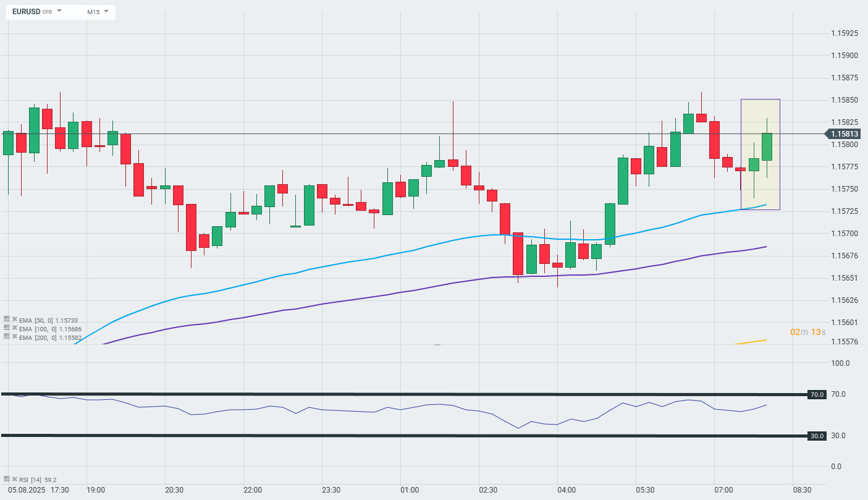Click price axis value 1.15850

coord(845,100)
